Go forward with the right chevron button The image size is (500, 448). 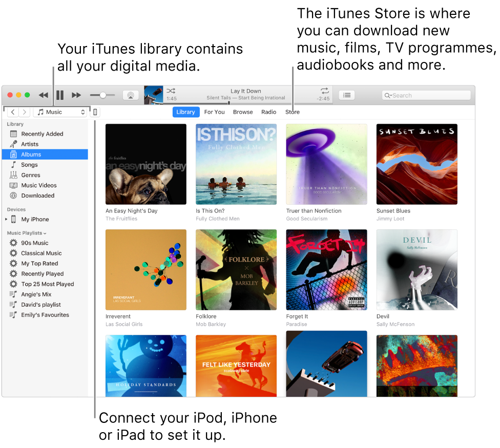coord(24,112)
